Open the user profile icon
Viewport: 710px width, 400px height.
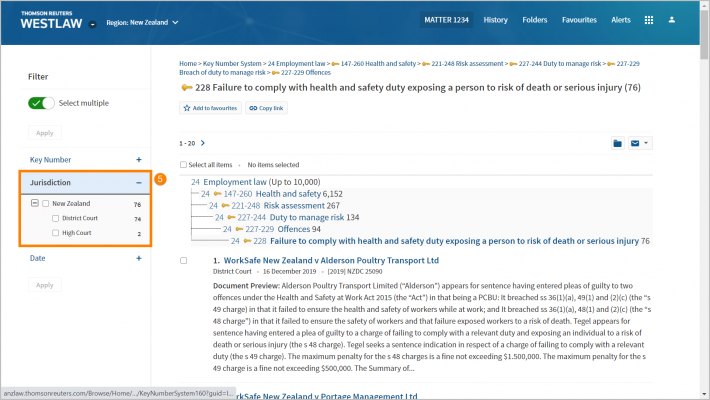pyautogui.click(x=672, y=20)
